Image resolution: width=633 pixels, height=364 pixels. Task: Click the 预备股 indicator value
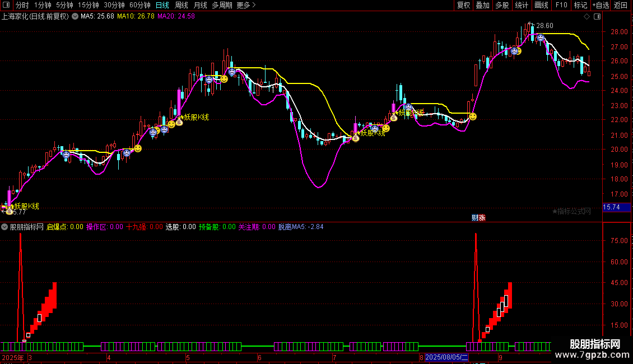[217, 227]
